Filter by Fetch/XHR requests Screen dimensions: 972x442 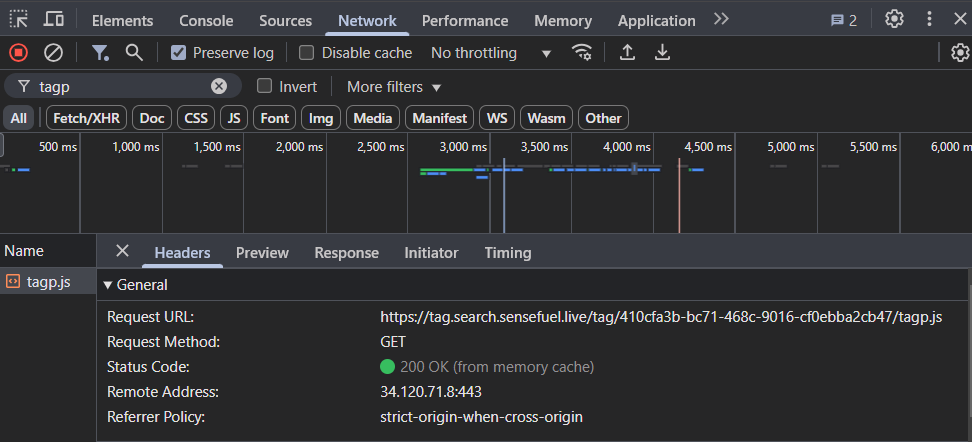pos(86,118)
